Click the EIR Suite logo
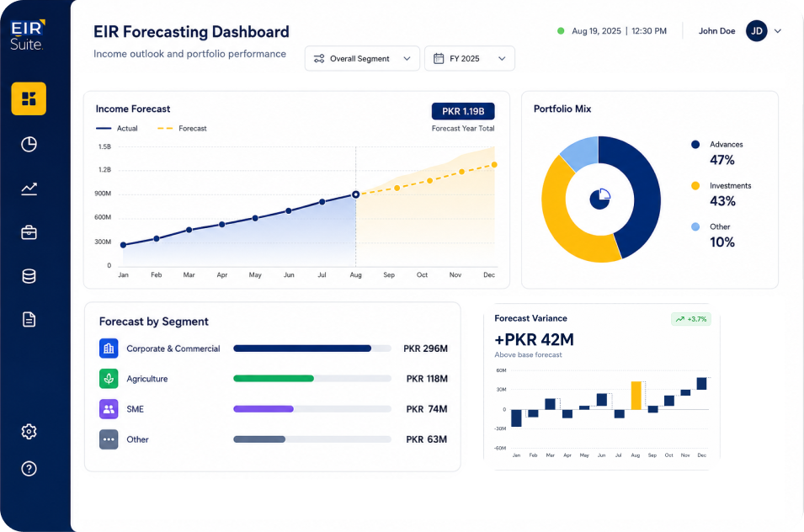 pyautogui.click(x=28, y=35)
